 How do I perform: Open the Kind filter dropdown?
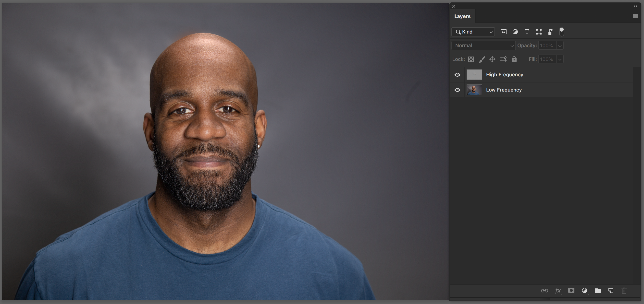473,32
